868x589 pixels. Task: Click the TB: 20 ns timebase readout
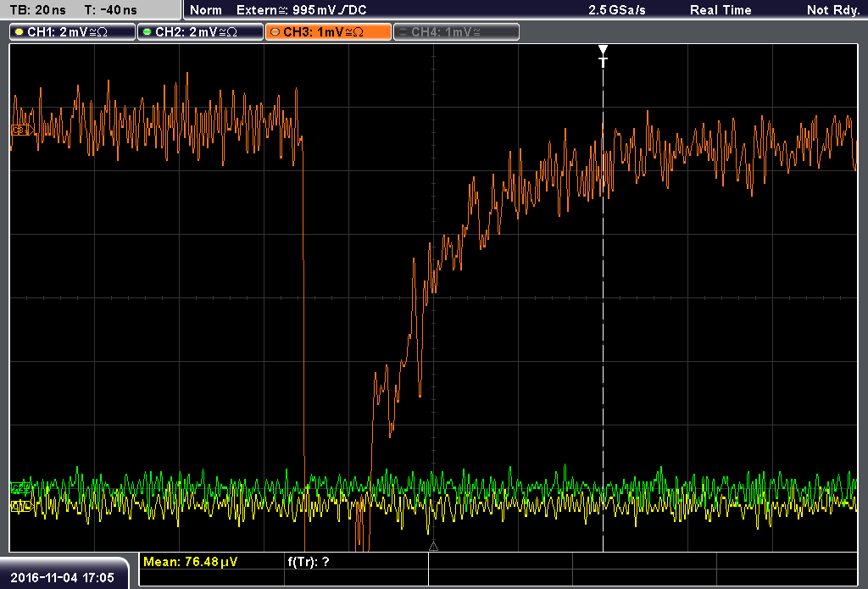(x=37, y=10)
